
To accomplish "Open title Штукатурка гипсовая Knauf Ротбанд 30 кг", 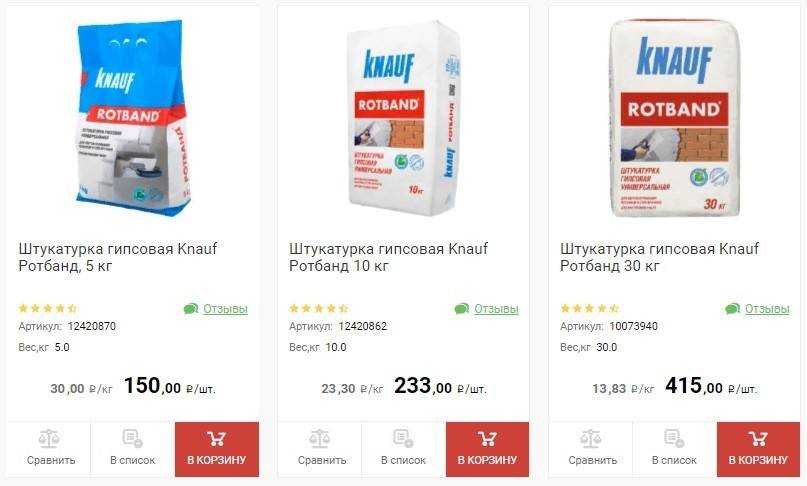I will tap(659, 257).
